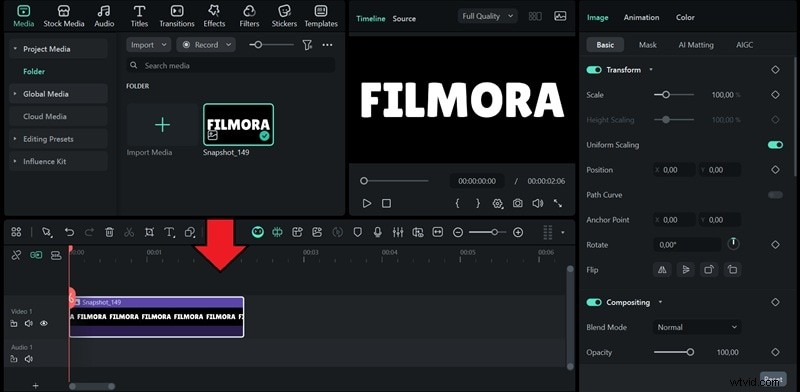Select the AI Matting sub-tab
Screen dimensions: 800x392
point(696,45)
